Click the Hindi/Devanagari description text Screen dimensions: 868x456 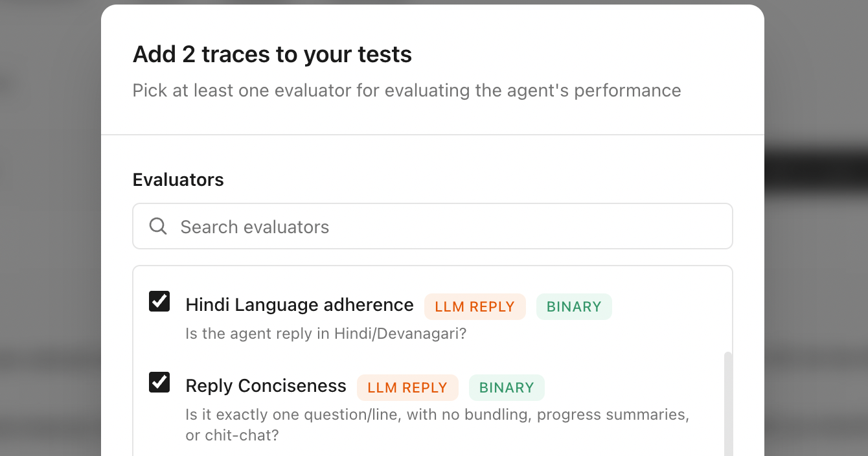click(x=326, y=334)
